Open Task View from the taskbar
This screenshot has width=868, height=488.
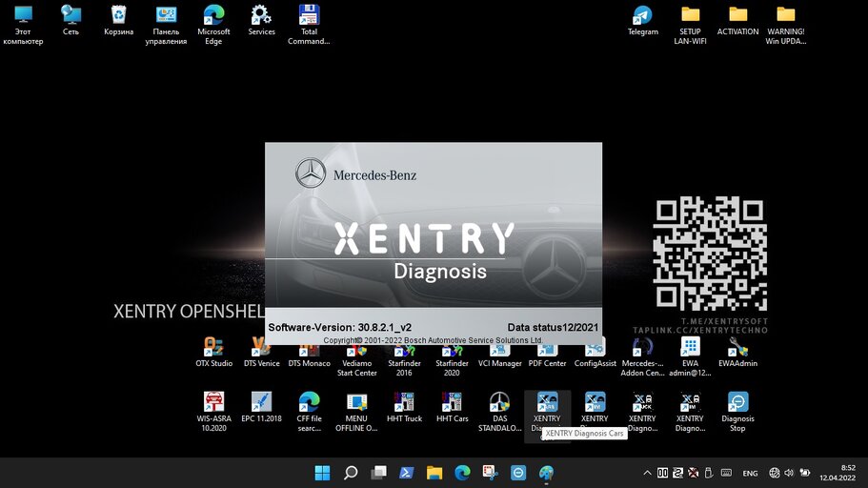[378, 473]
